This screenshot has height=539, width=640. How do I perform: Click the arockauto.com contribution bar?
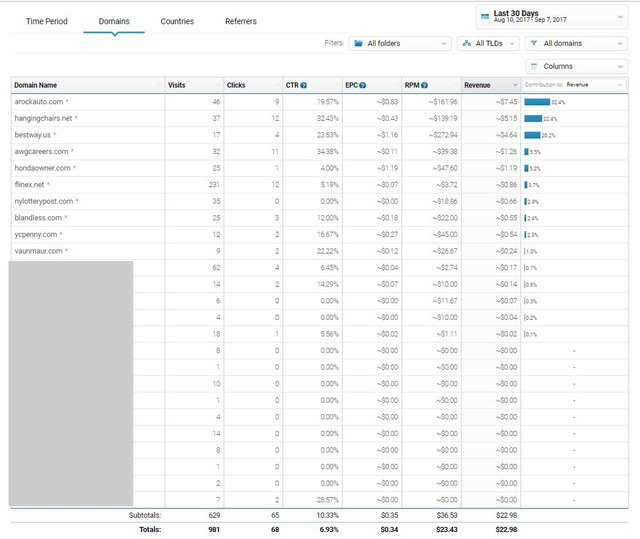point(537,102)
